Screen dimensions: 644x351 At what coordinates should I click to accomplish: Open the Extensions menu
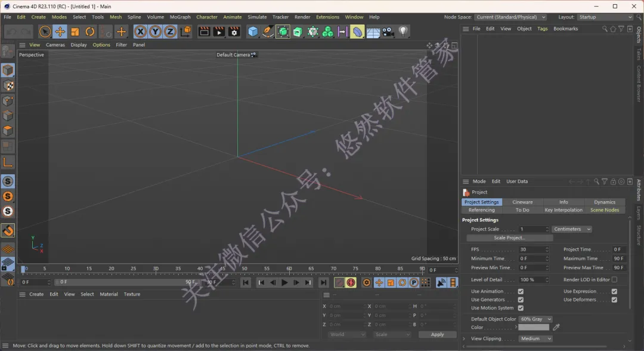point(327,17)
